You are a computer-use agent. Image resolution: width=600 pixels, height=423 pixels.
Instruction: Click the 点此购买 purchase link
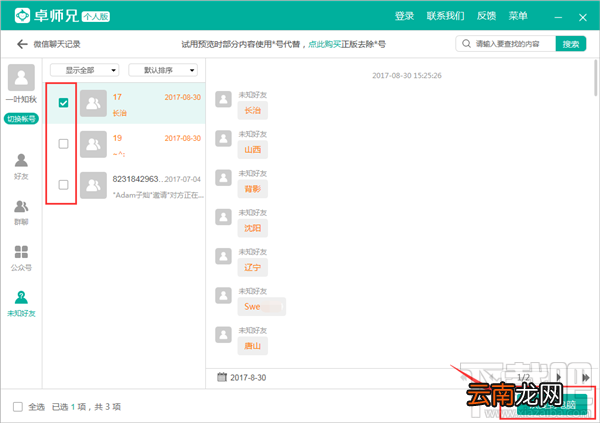(324, 44)
